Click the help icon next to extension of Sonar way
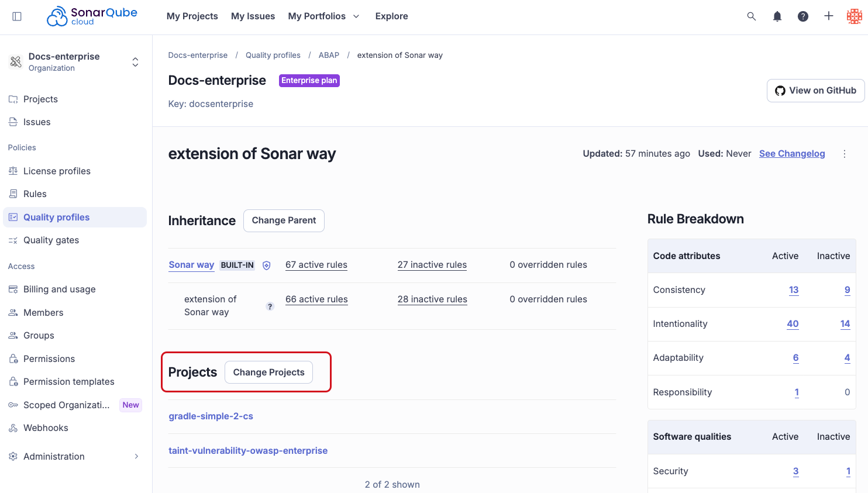 coord(270,306)
